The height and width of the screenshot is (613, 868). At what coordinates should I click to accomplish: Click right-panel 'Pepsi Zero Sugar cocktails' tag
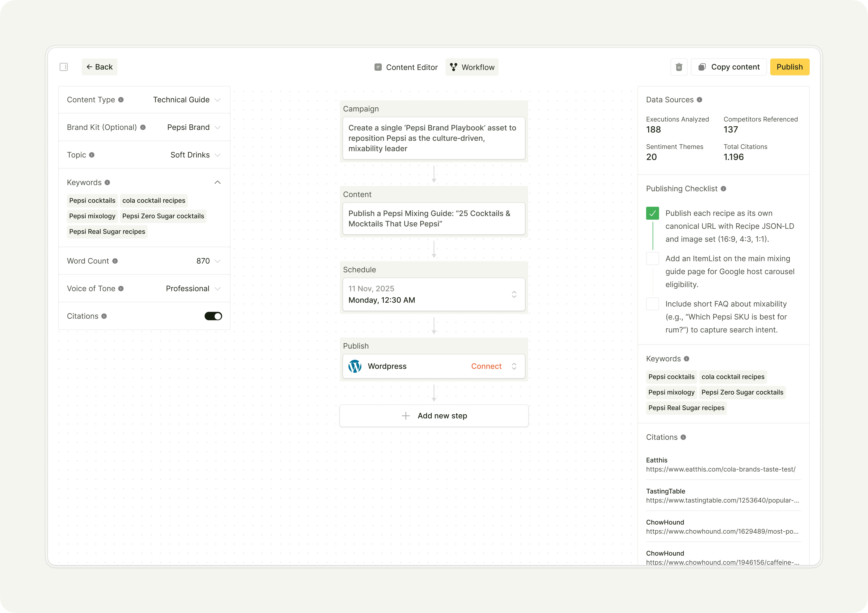tap(742, 392)
